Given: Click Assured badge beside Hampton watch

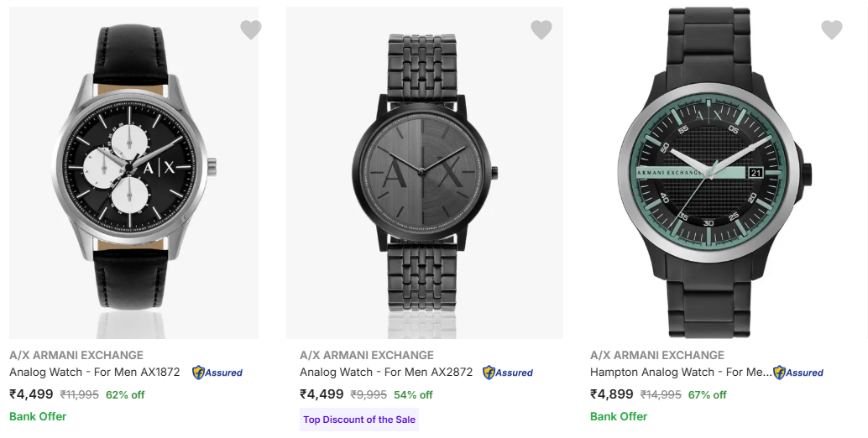Looking at the screenshot, I should [798, 373].
